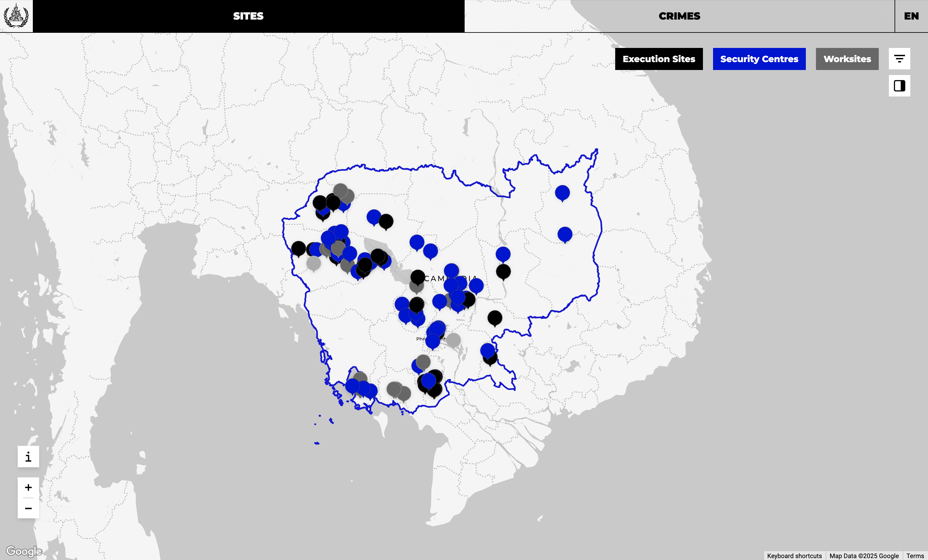Open the filter options icon

[899, 59]
